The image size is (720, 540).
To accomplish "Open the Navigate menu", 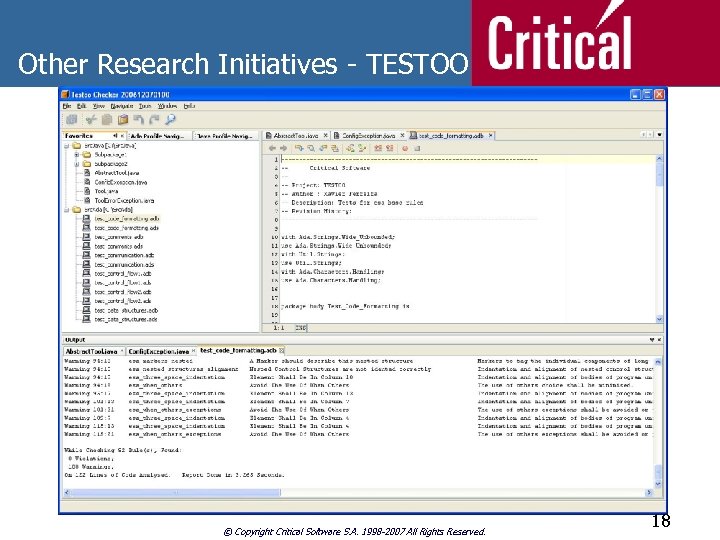I will click(x=122, y=106).
